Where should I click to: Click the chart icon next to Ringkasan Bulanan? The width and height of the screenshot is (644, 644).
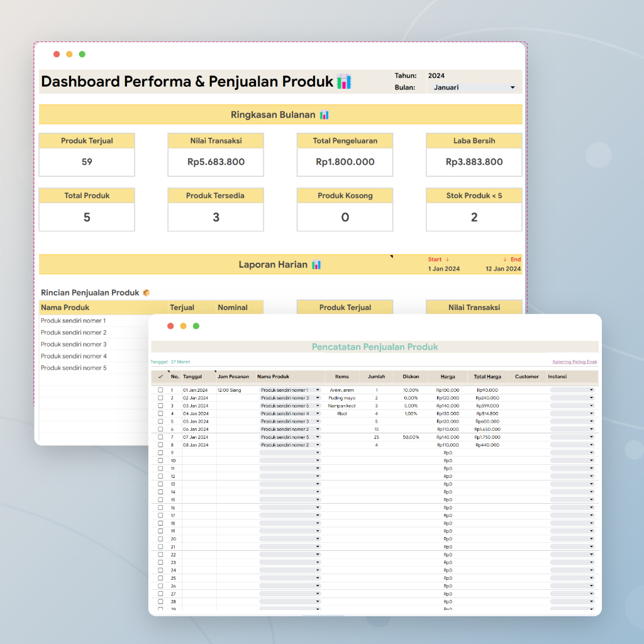coord(324,115)
